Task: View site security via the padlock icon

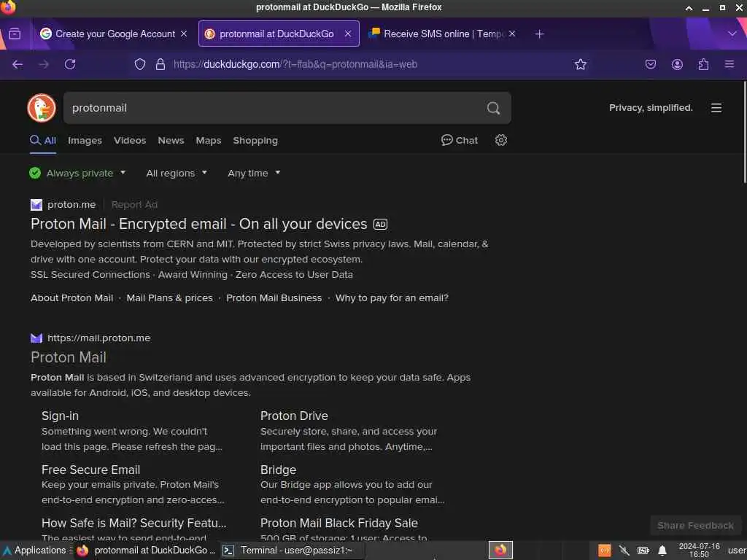Action: tap(160, 64)
